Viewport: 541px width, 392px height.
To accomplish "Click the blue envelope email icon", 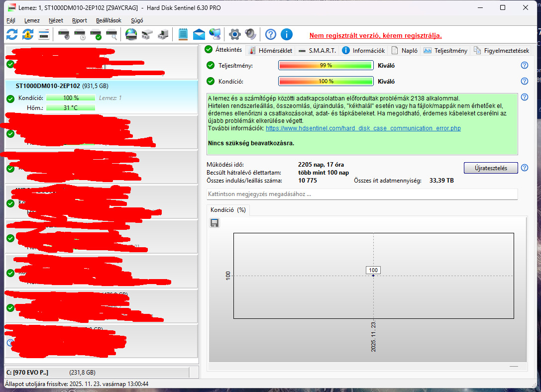I will tap(199, 34).
